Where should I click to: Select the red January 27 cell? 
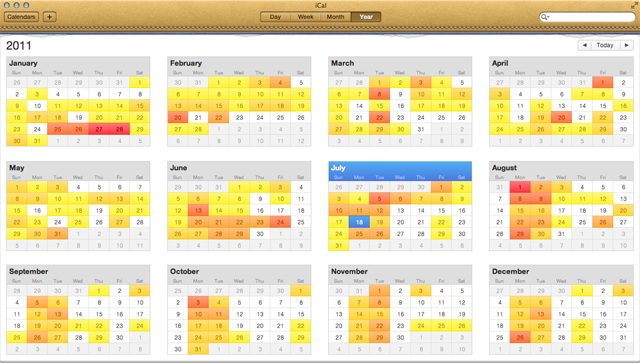click(x=99, y=129)
